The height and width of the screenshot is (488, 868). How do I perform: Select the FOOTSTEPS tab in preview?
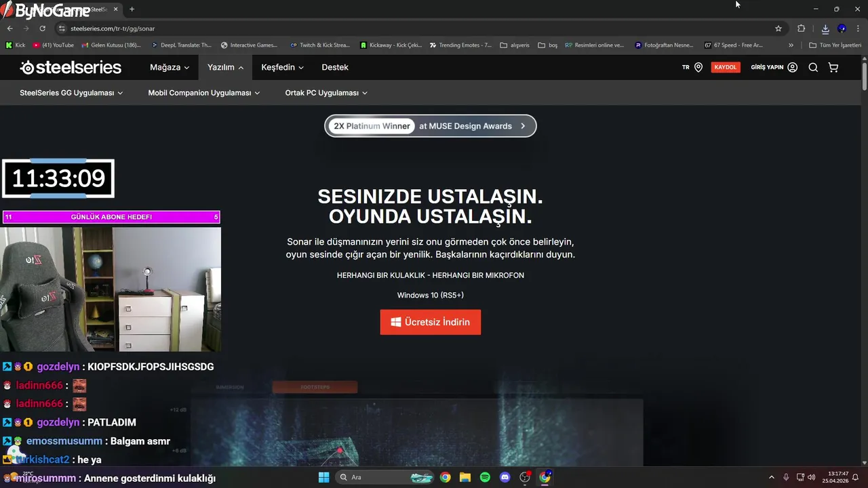point(315,387)
